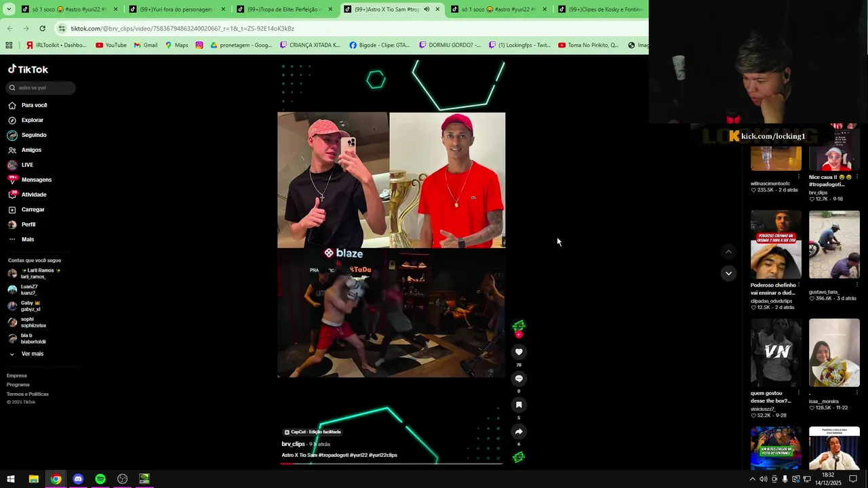Open the VN quem gostou desse box thumbnail
The height and width of the screenshot is (488, 868).
click(776, 352)
